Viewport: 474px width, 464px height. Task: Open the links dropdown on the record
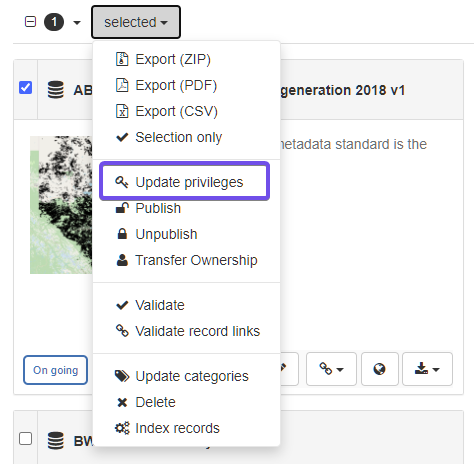[x=331, y=369]
